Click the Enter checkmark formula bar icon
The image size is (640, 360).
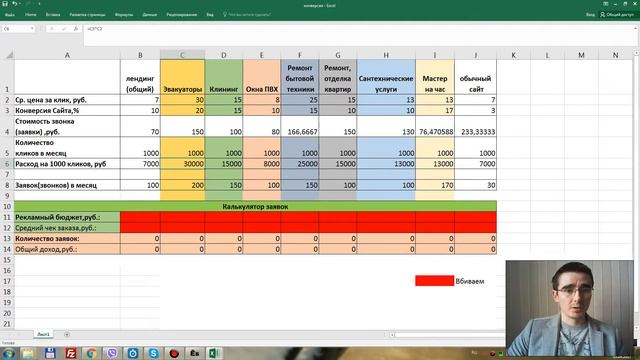pyautogui.click(x=64, y=29)
